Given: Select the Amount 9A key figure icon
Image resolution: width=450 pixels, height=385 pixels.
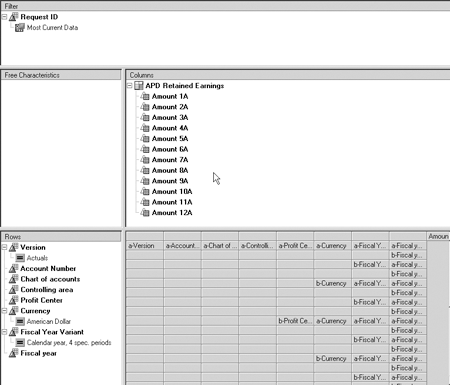Looking at the screenshot, I should pos(145,181).
